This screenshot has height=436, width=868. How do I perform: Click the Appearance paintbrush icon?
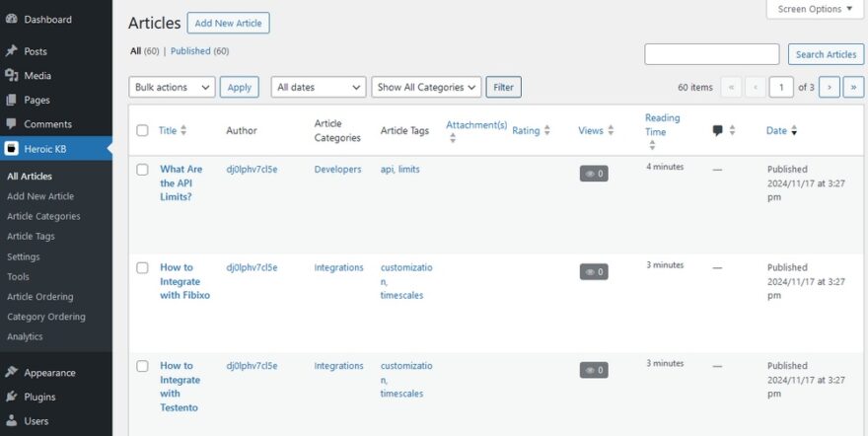(x=12, y=373)
